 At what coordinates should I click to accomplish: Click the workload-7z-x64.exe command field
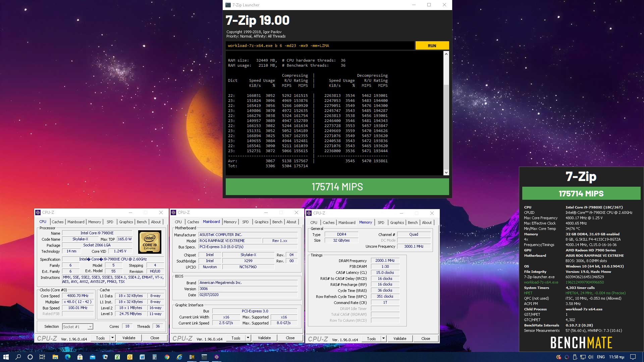coord(320,46)
